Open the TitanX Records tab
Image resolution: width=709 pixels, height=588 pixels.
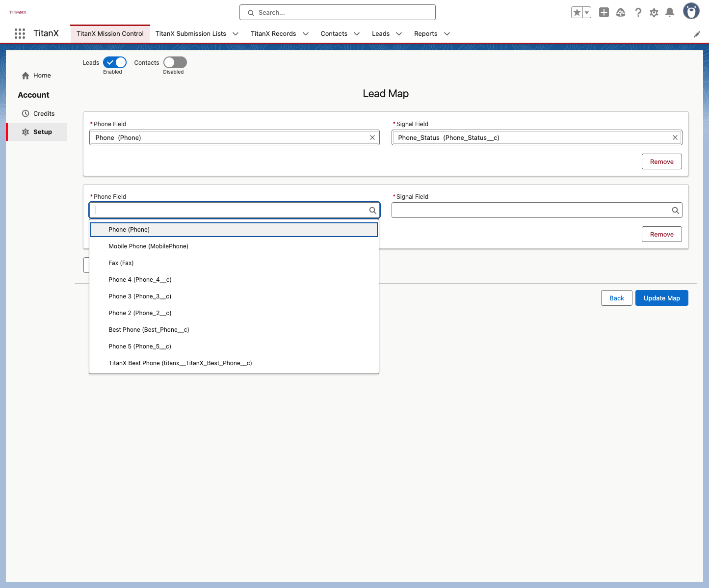pyautogui.click(x=273, y=34)
